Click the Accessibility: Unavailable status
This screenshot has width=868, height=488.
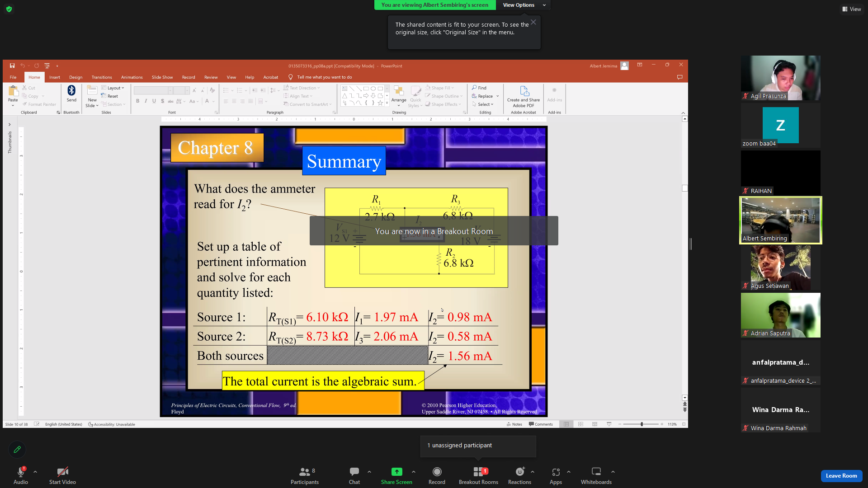112,424
